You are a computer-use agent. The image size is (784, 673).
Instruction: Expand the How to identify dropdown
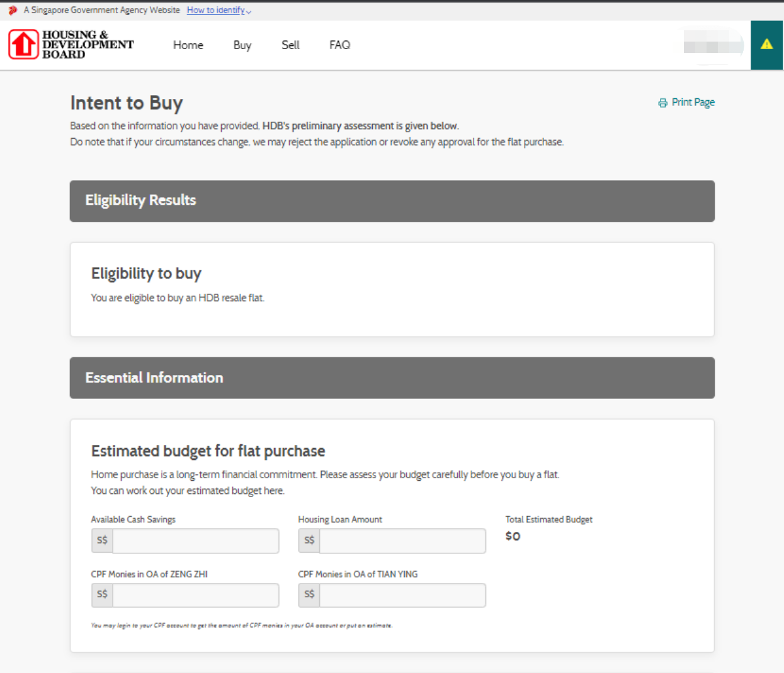coord(219,10)
